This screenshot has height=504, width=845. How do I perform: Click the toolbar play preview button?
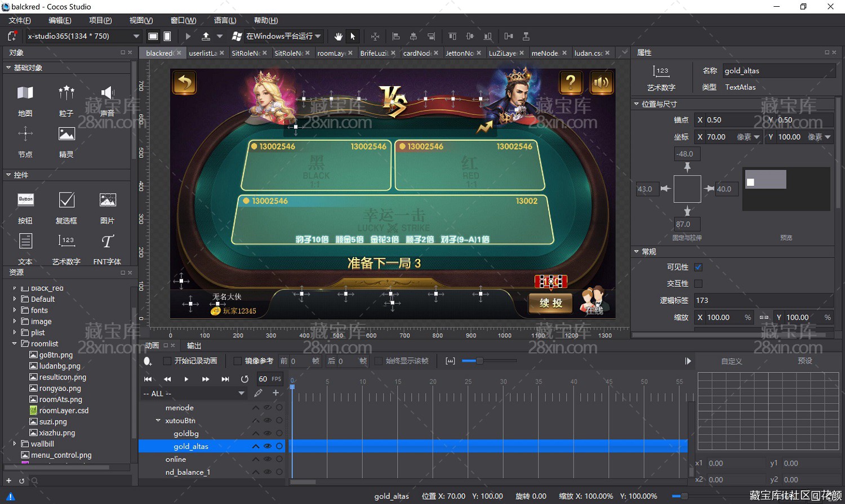188,36
